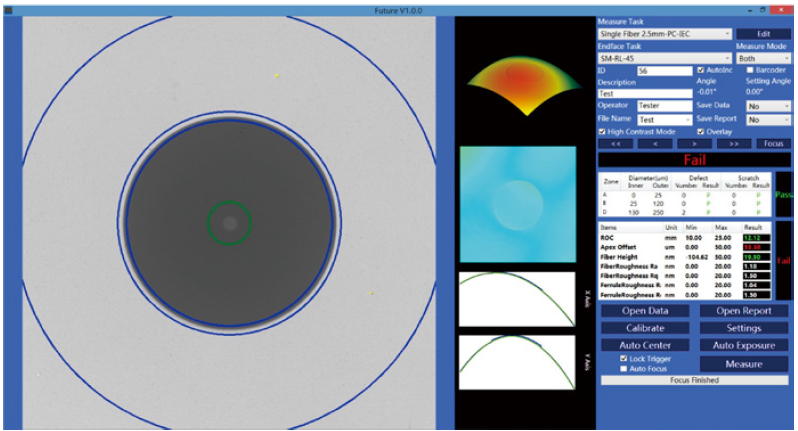The image size is (798, 431).
Task: Select the cyan 2D height map
Action: (517, 205)
